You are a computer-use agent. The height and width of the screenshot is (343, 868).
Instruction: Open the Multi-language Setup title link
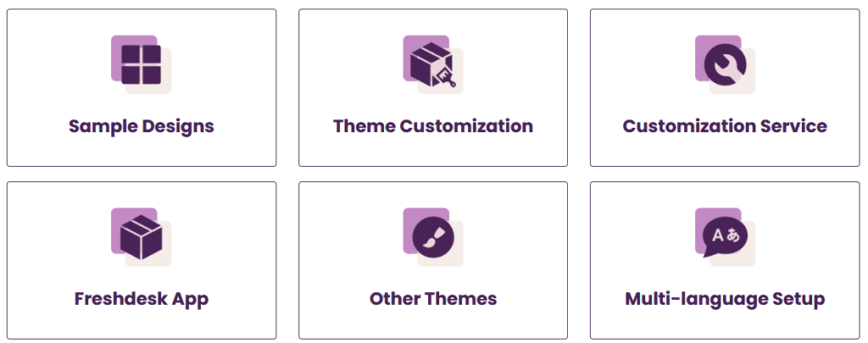pos(725,299)
